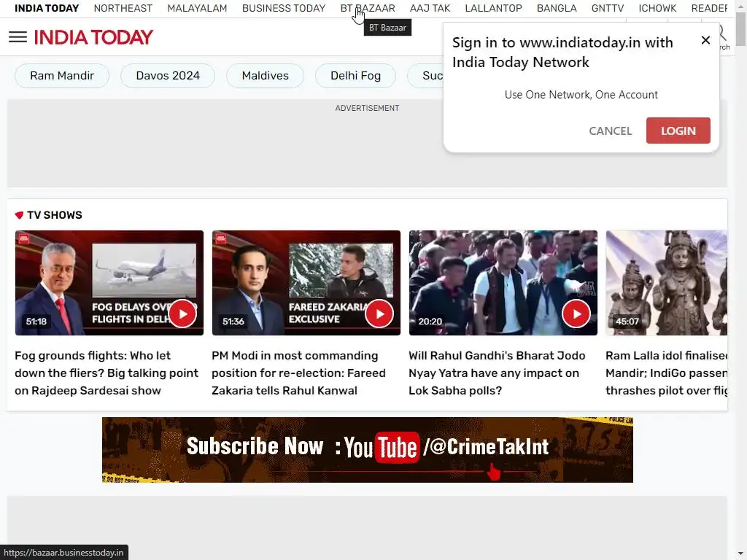Play the Fog grounds flights video

point(182,314)
